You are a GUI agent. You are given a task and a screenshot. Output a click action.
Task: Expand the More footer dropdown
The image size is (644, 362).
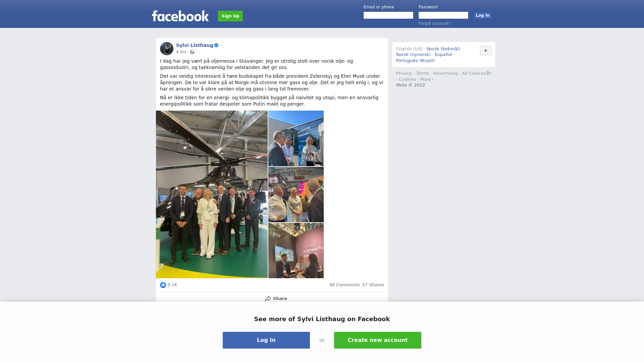point(427,79)
